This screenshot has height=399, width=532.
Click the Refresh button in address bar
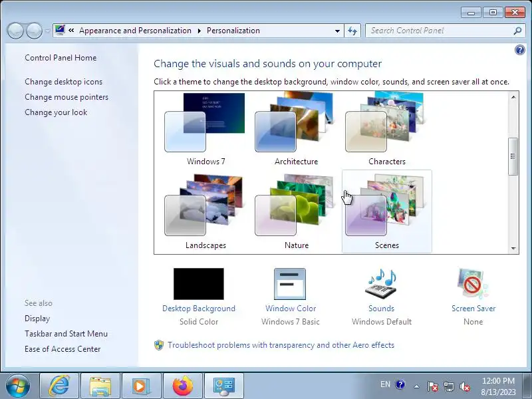[x=352, y=31]
